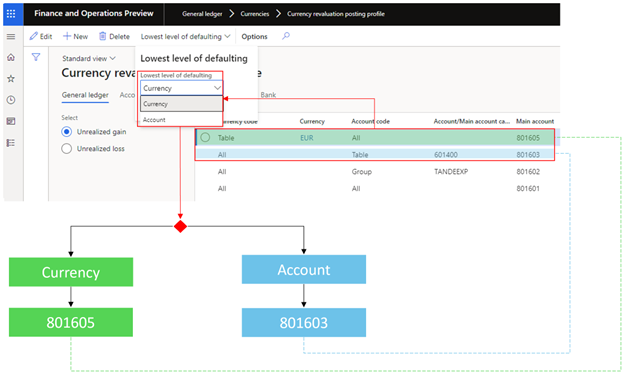This screenshot has width=624, height=375.
Task: Open Recent clock icon in sidebar
Action: coord(11,100)
